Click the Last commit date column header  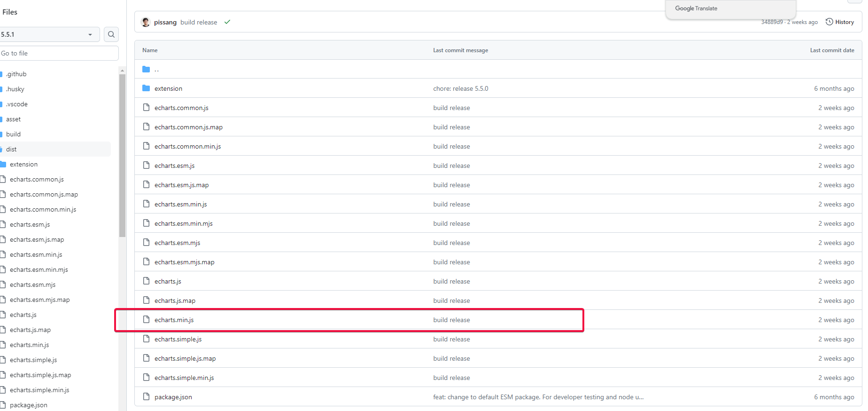tap(832, 50)
